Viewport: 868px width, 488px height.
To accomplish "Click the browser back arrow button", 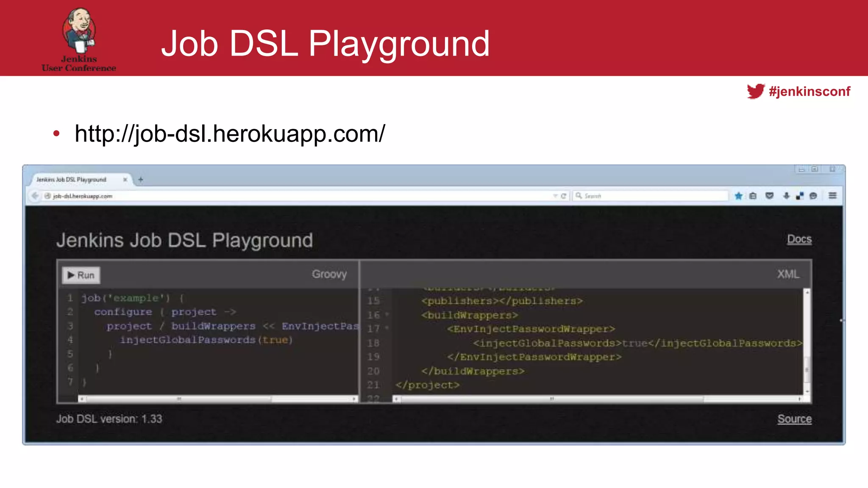I will 35,196.
